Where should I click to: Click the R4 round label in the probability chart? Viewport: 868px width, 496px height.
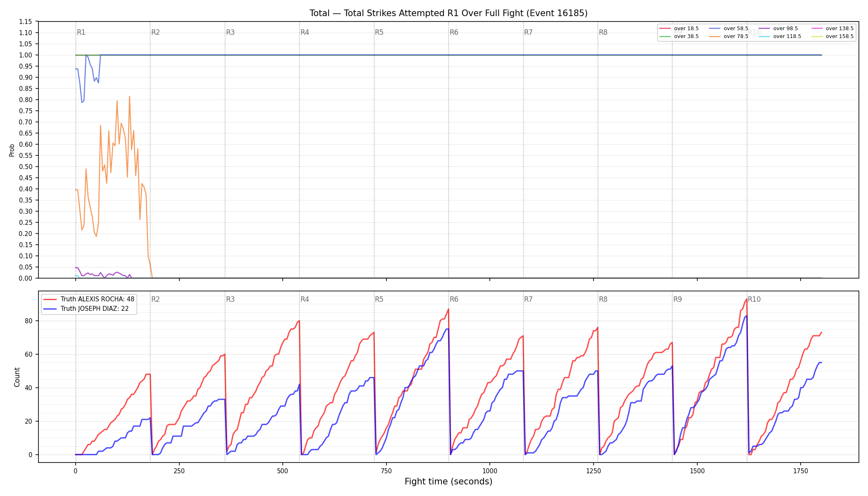click(305, 32)
